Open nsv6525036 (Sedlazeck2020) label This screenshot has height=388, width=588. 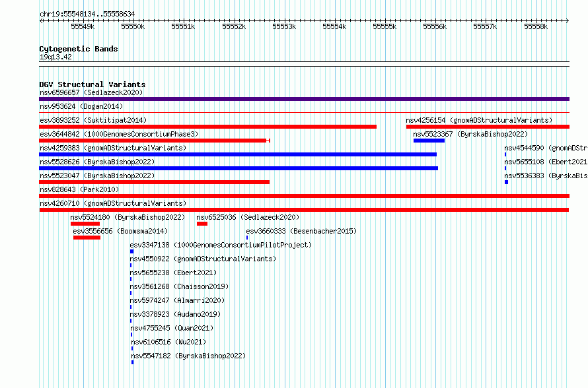tap(248, 217)
